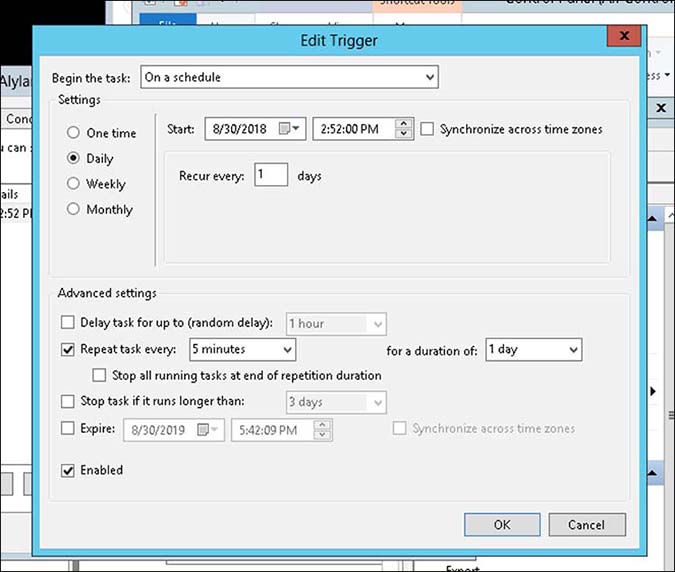
Task: Select the One time radio button
Action: (x=73, y=133)
